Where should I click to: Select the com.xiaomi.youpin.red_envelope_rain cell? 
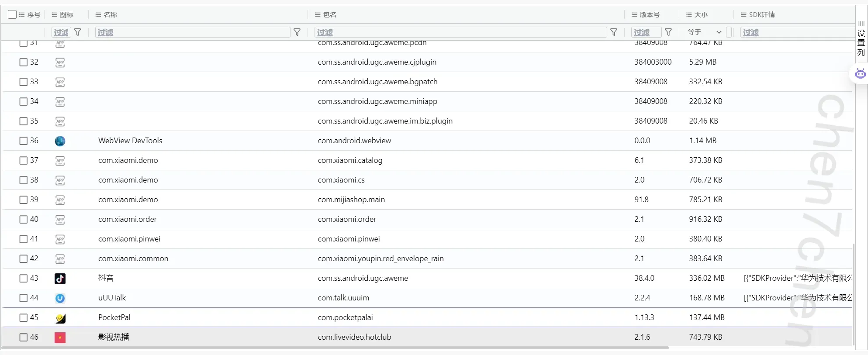[380, 258]
